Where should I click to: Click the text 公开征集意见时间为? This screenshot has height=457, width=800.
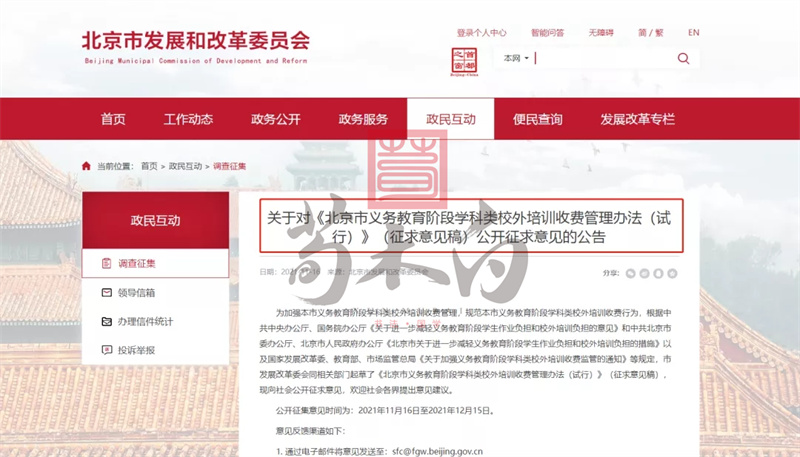(314, 410)
